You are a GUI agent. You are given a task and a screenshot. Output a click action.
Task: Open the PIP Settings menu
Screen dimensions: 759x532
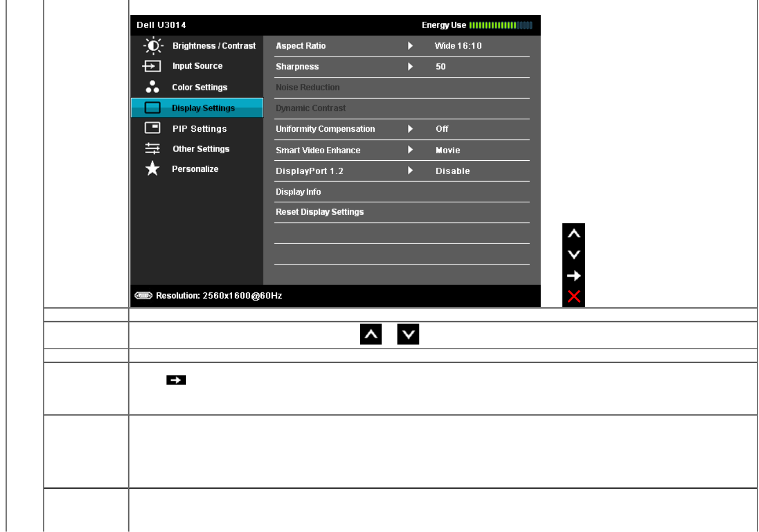[x=197, y=129]
